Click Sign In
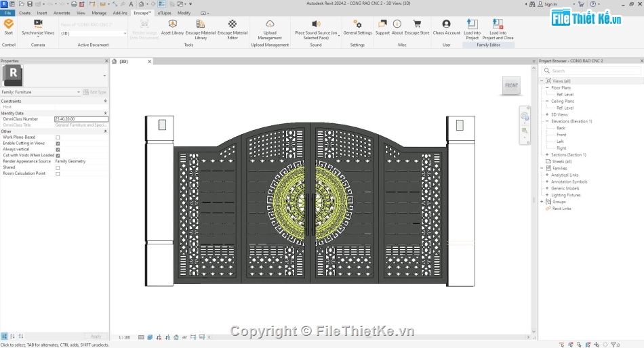 (550, 4)
